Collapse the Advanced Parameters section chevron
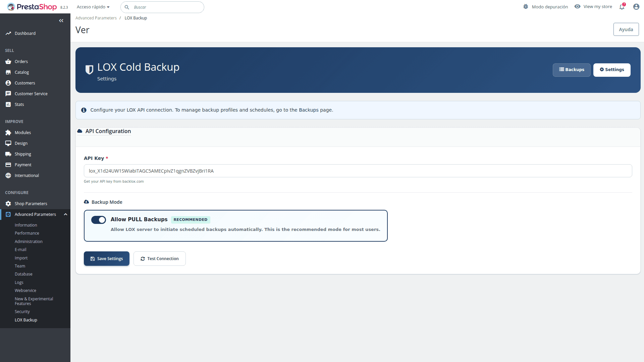 65,215
